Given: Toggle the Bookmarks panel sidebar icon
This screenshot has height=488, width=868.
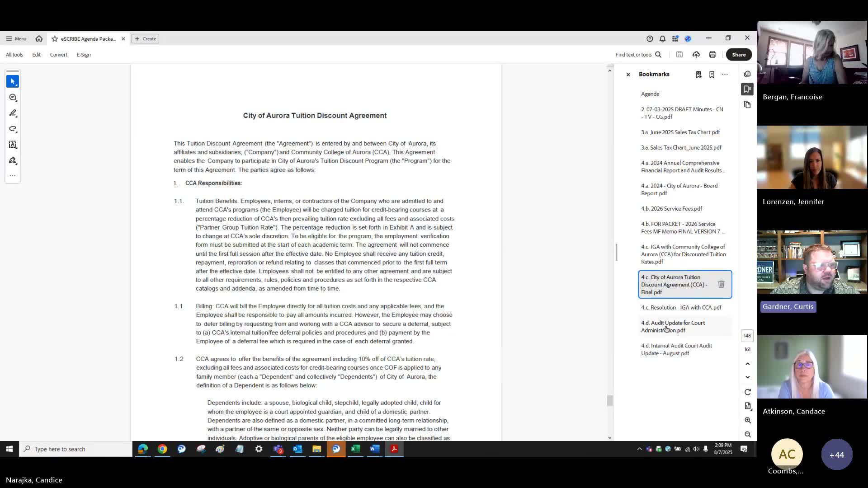Looking at the screenshot, I should (x=747, y=89).
